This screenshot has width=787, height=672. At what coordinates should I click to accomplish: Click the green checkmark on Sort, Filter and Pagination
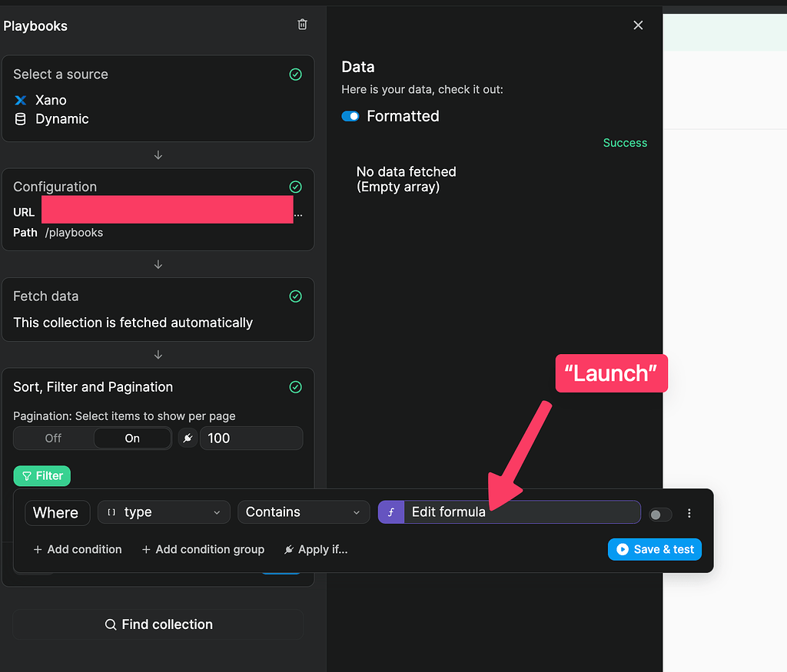click(295, 387)
